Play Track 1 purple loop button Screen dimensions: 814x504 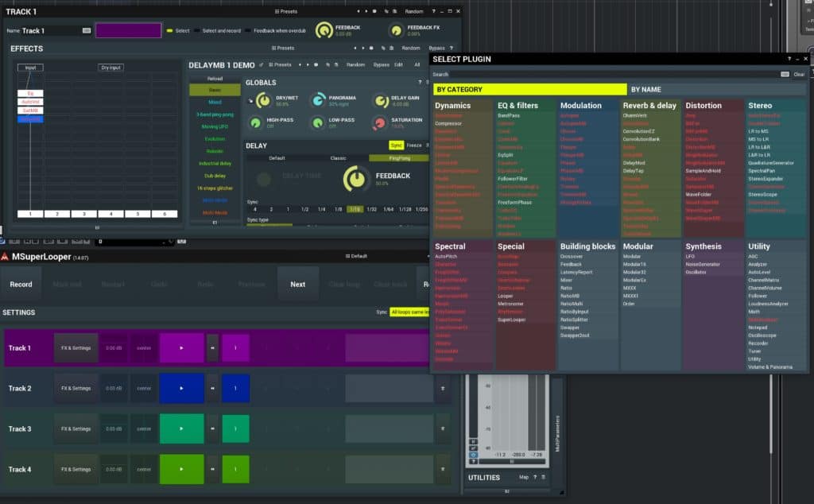click(182, 347)
